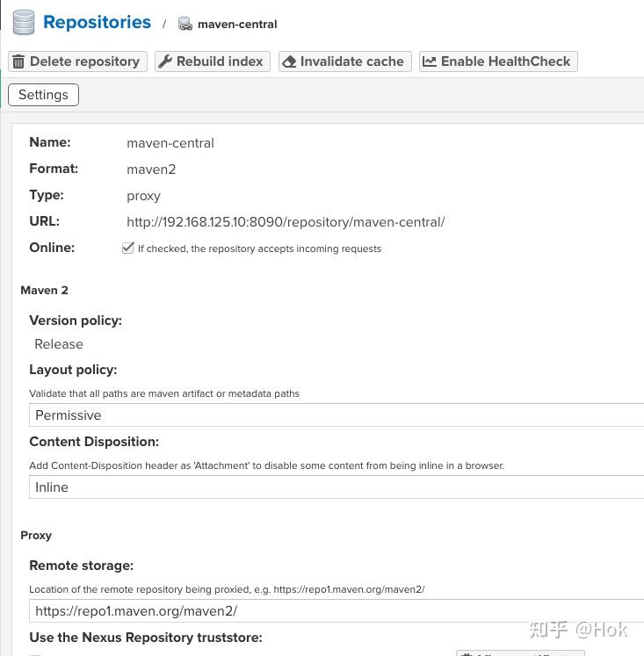
Task: Click the Repositories database icon
Action: pyautogui.click(x=24, y=23)
